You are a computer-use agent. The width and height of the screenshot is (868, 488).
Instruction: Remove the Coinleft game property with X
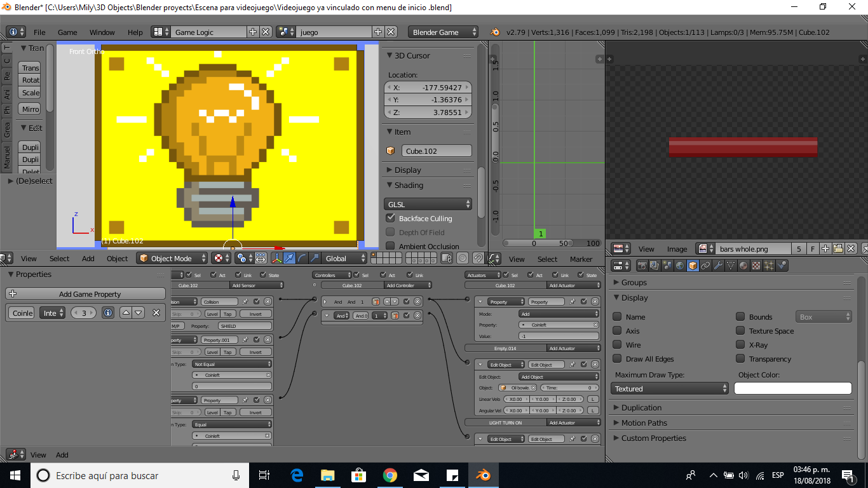coord(156,313)
